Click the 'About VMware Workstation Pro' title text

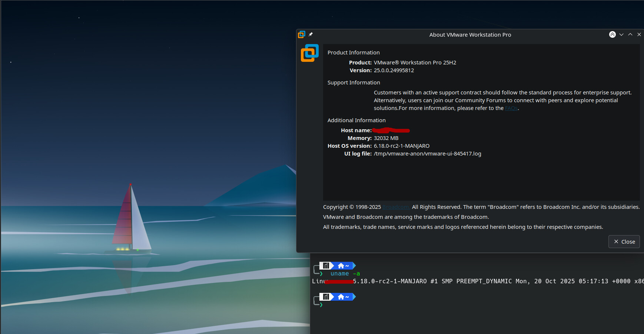[470, 35]
